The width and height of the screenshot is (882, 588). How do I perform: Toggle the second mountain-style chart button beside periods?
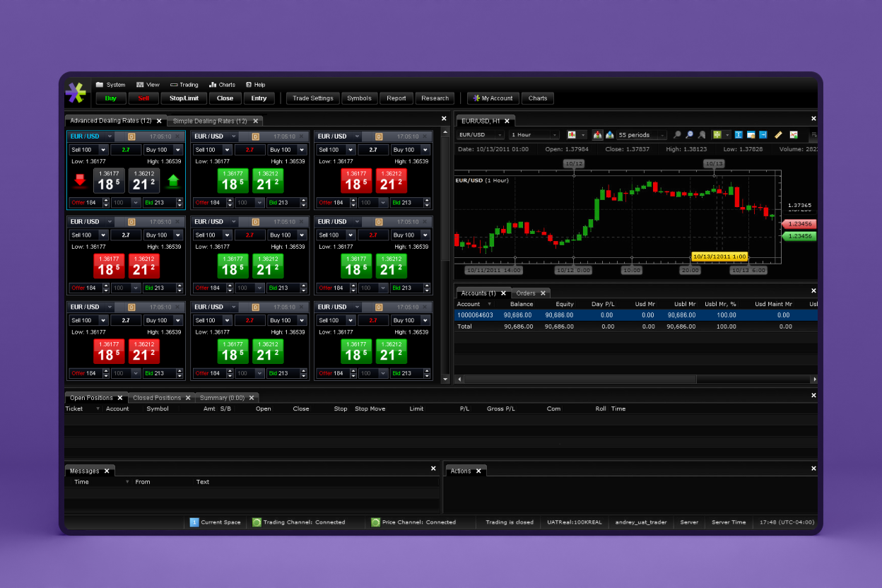[x=609, y=135]
